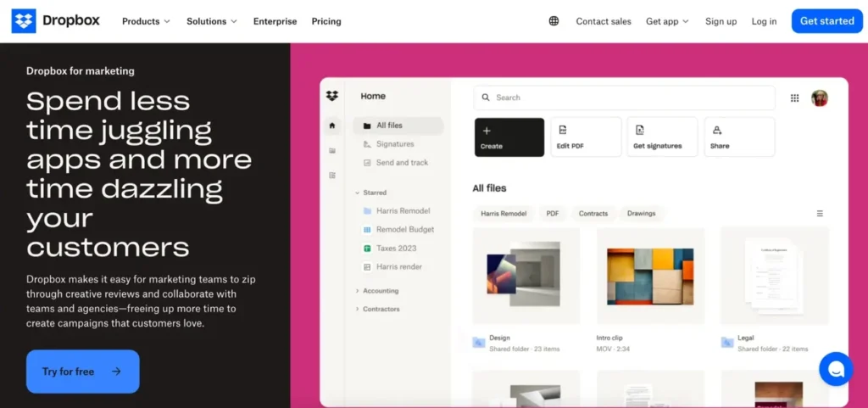Viewport: 868px width, 408px height.
Task: Select Send and track in sidebar
Action: (402, 163)
